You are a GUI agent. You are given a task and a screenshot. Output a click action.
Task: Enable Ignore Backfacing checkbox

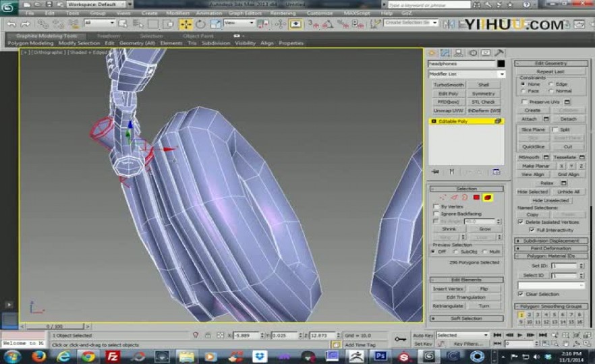[x=436, y=214]
